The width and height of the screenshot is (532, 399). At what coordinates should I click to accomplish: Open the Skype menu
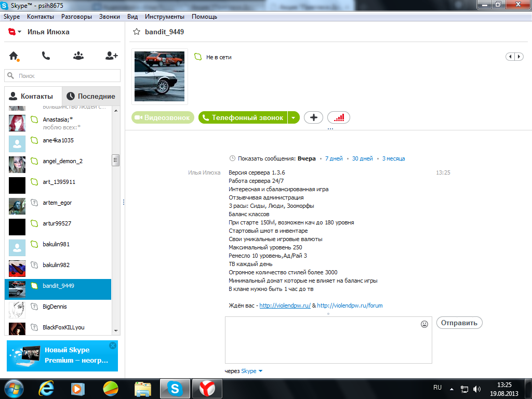click(11, 17)
